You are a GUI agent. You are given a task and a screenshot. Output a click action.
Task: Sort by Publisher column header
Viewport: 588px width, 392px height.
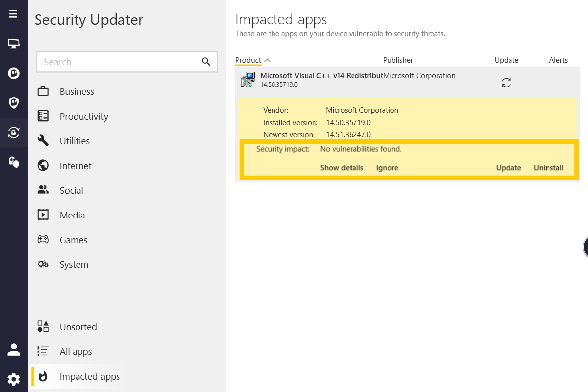398,60
